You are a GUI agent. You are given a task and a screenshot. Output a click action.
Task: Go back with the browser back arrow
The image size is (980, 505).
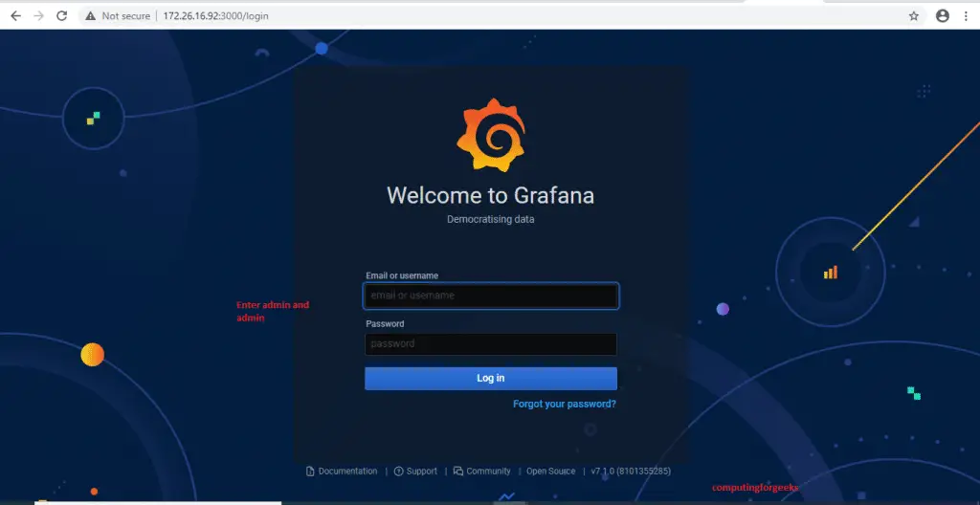pos(15,15)
